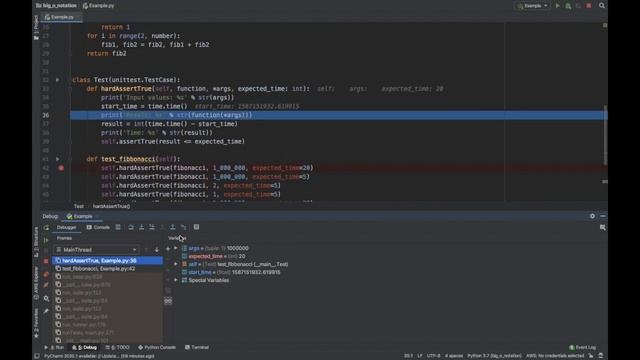The image size is (640, 360).
Task: Click the LF line separator in the status bar
Action: click(x=420, y=356)
